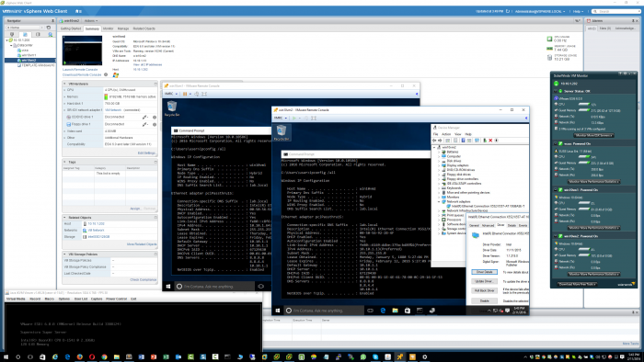The image size is (644, 362).
Task: Click the Roll Back Driver button
Action: 484,290
